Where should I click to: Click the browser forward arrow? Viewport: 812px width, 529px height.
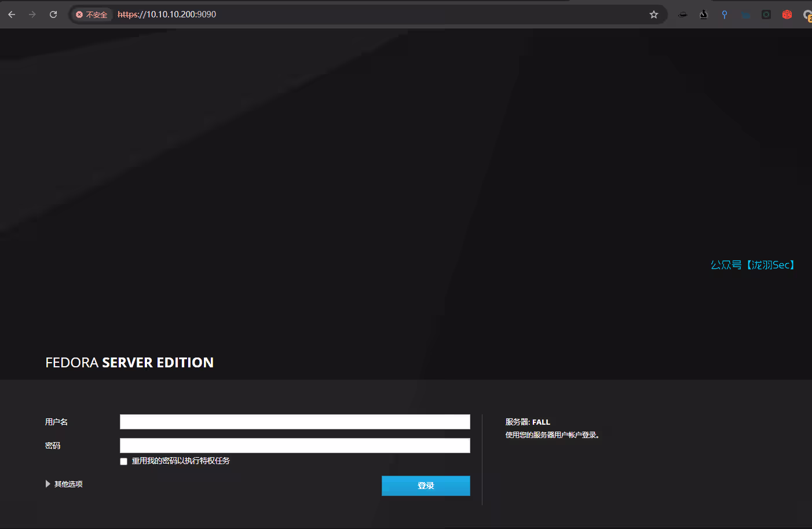tap(32, 14)
